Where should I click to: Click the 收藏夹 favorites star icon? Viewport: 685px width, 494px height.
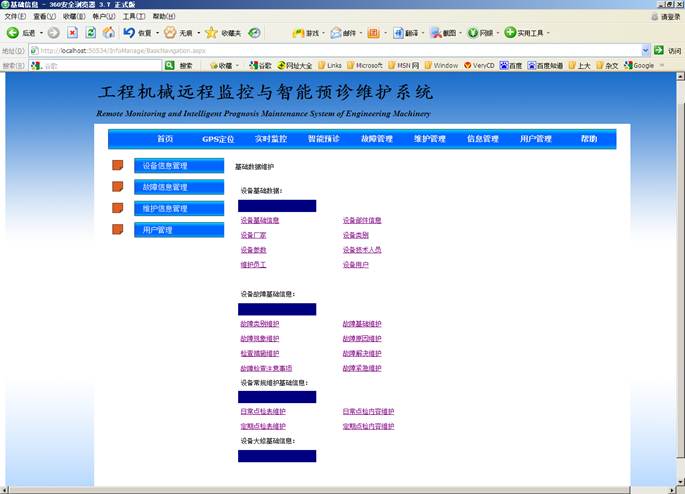click(x=211, y=32)
